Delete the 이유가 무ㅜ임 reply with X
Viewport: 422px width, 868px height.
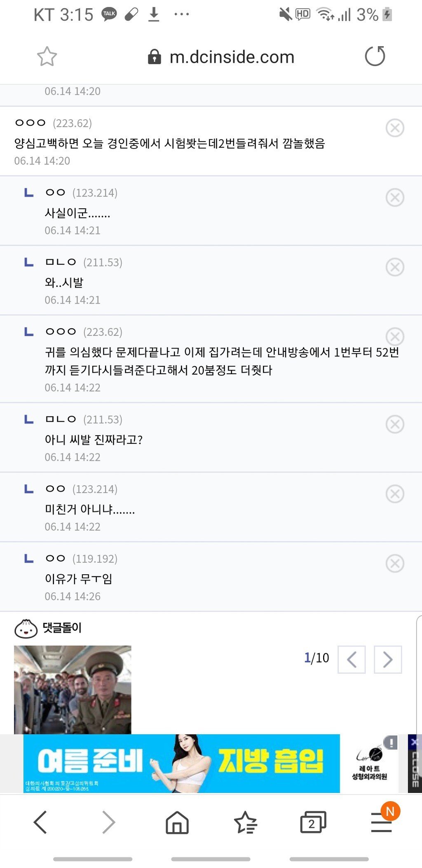pos(395,564)
